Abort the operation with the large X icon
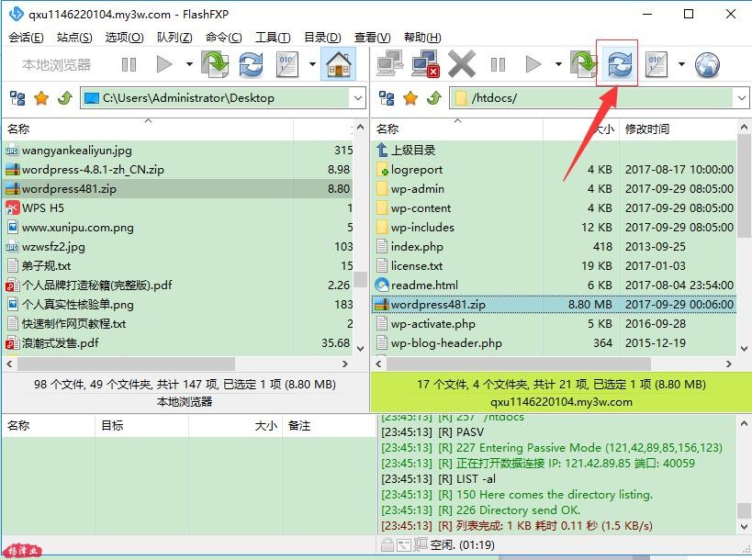 pyautogui.click(x=461, y=64)
